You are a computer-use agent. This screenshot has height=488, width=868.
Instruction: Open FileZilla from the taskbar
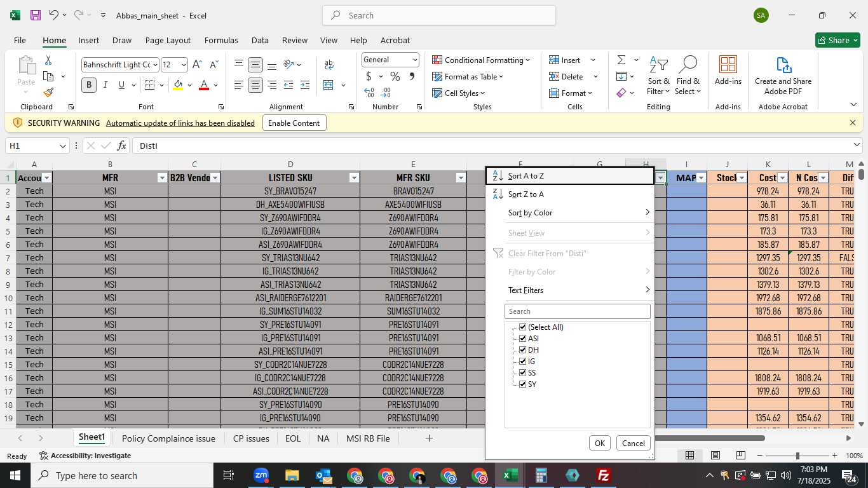pyautogui.click(x=603, y=475)
